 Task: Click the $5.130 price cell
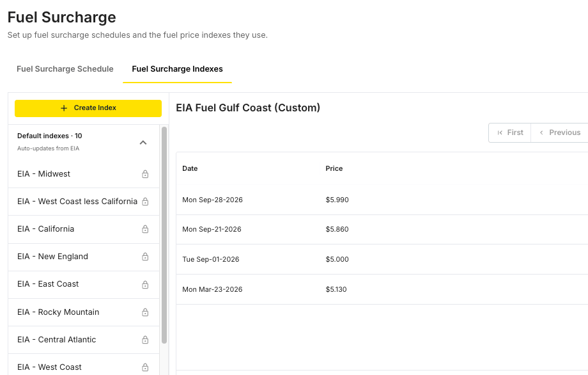pyautogui.click(x=336, y=289)
